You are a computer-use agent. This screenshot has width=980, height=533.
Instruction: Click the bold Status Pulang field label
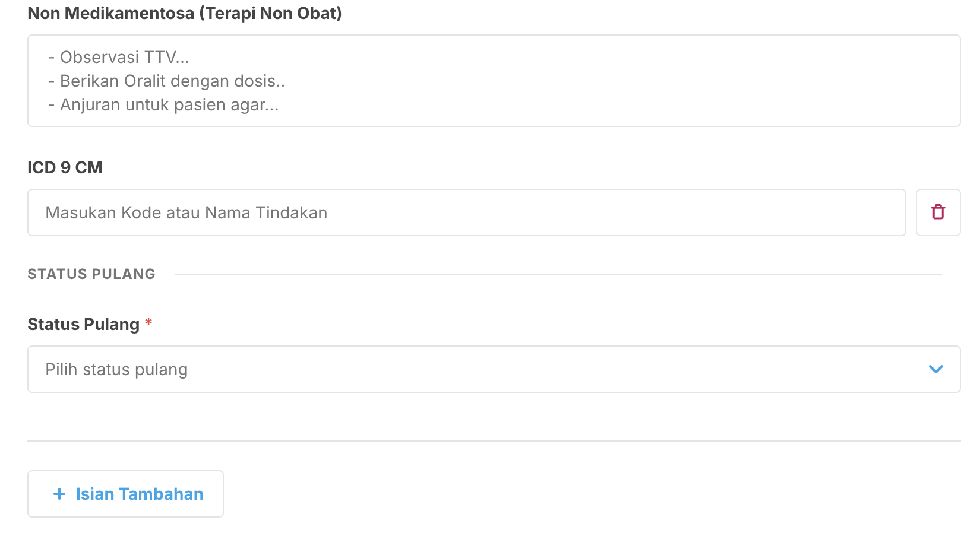pos(83,324)
